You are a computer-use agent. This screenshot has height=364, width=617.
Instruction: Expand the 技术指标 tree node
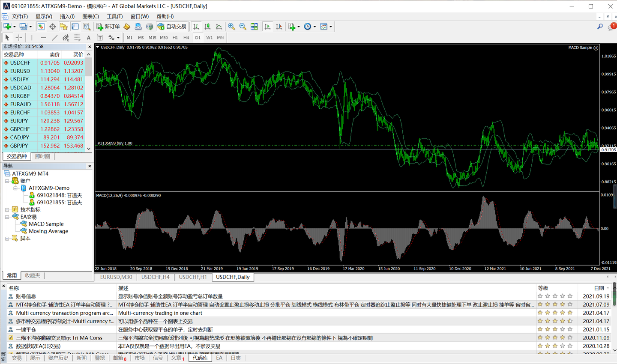point(7,209)
